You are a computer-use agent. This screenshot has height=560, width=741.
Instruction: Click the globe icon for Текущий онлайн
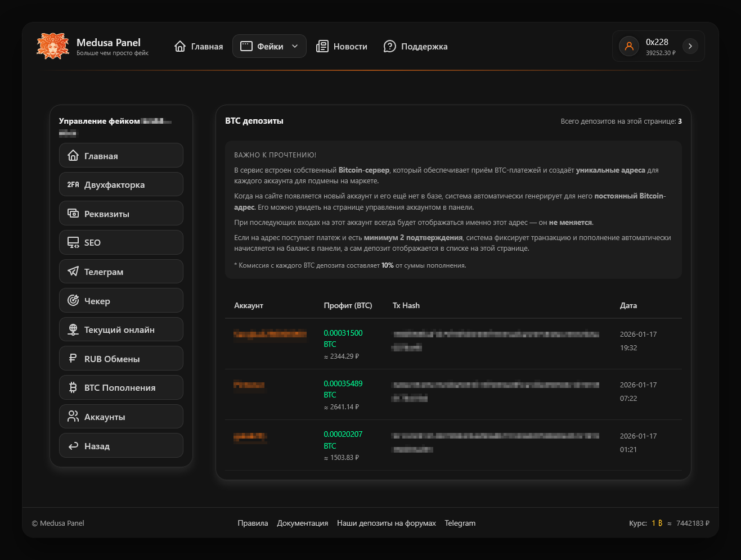tap(73, 330)
